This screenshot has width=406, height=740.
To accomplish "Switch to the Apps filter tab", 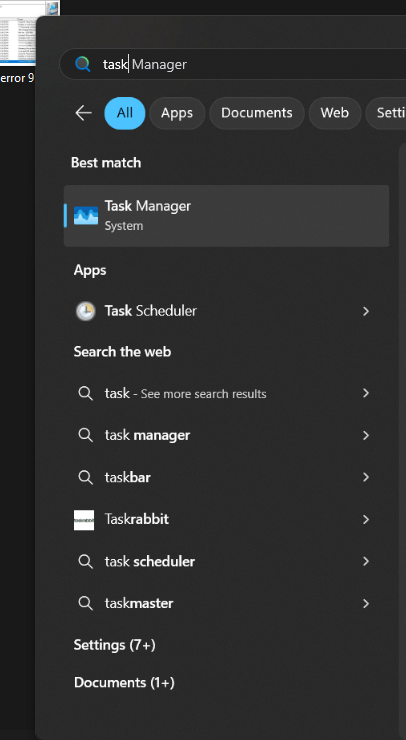I will pos(177,113).
